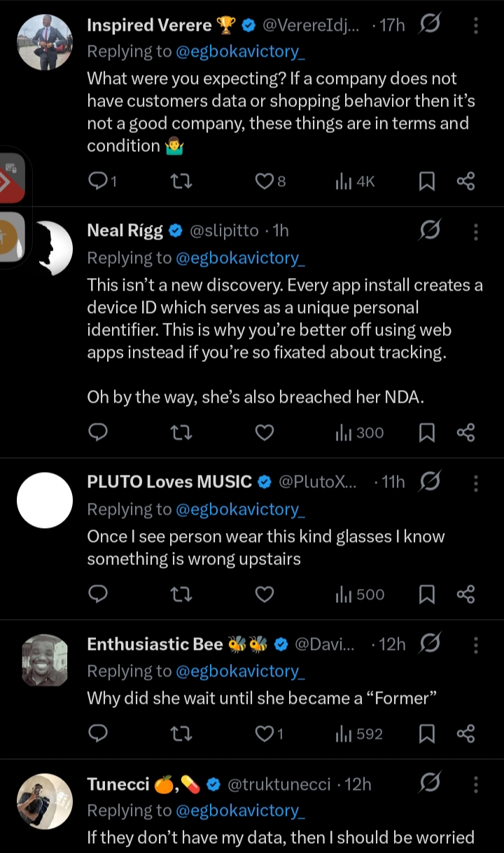Open three-dot menu on Neal Rígg's reply
This screenshot has height=853, width=504.
coord(476,230)
